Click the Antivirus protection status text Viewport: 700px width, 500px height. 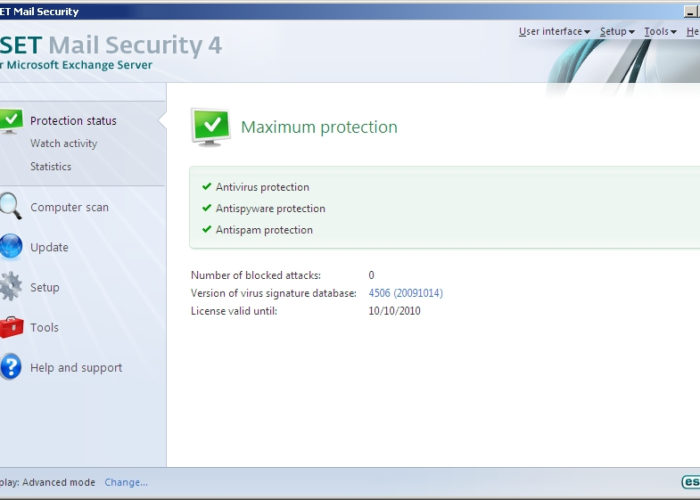click(x=262, y=187)
